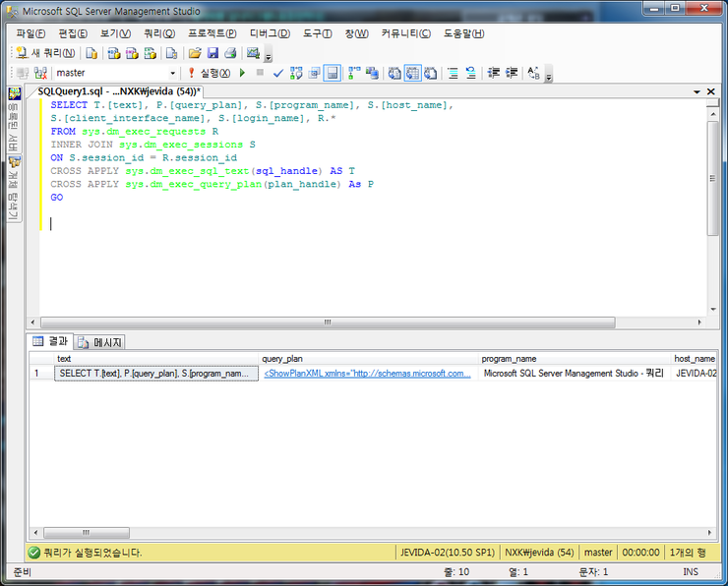
Task: Select Results to Text icon
Action: [x=394, y=73]
